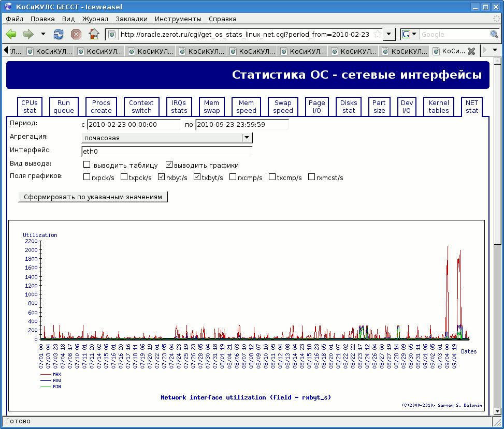Reload the current page
This screenshot has height=429, width=504.
pyautogui.click(x=59, y=34)
